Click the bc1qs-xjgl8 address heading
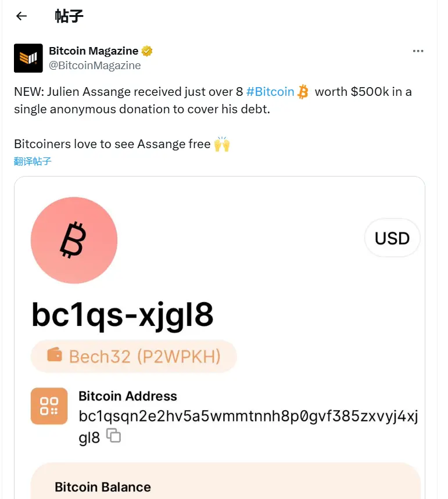The image size is (448, 499). coord(122,315)
